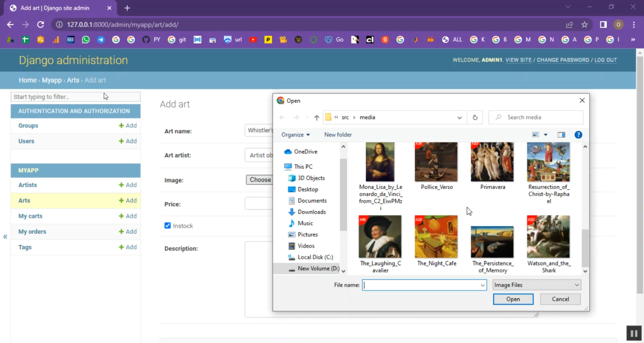Select Downloads folder in navigation pane
The image size is (644, 343).
point(311,212)
